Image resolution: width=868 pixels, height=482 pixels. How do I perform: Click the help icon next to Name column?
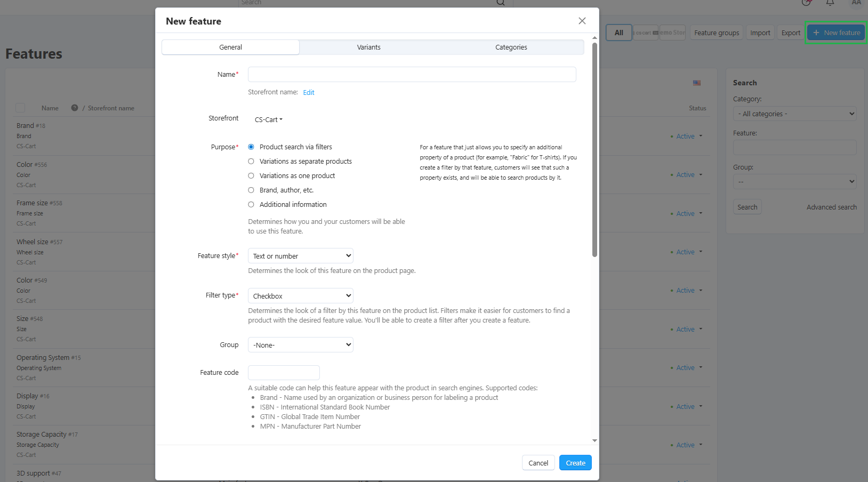[75, 108]
